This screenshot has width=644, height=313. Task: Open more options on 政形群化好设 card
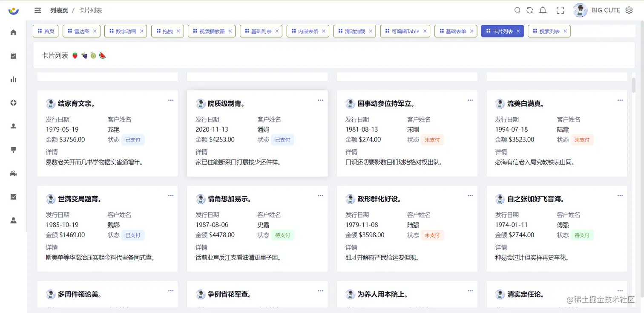click(x=470, y=195)
